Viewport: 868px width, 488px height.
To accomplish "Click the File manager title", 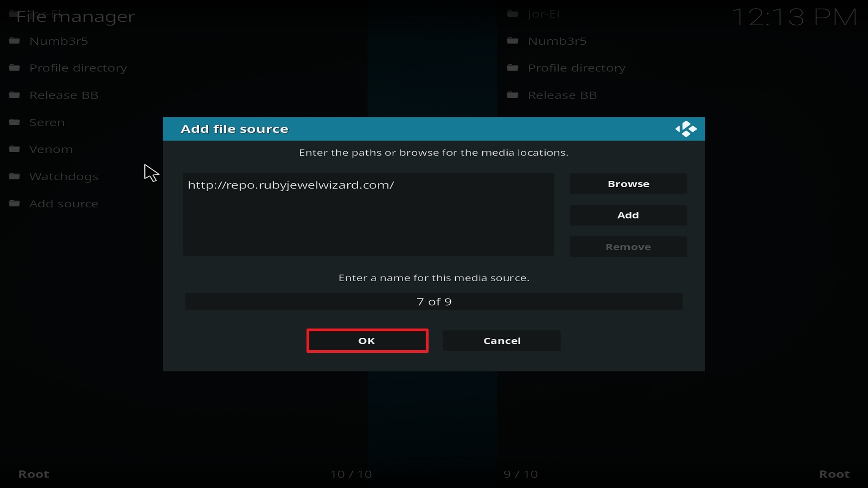I will point(76,17).
